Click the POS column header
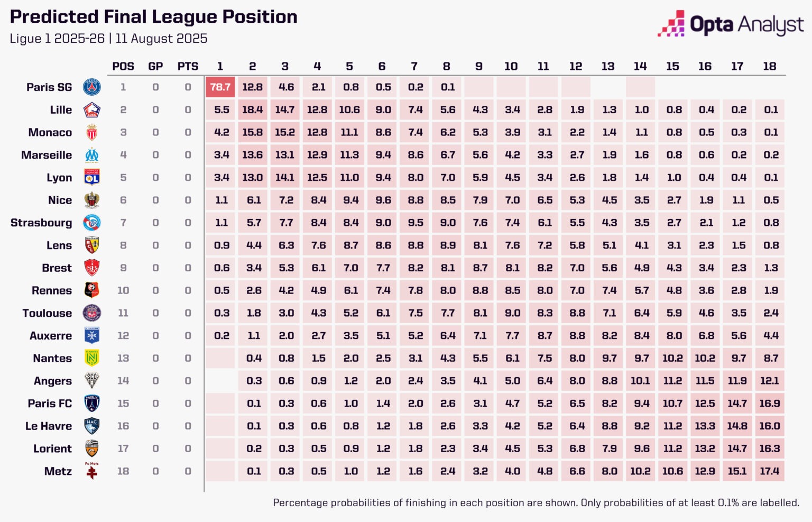812x522 pixels. (123, 66)
